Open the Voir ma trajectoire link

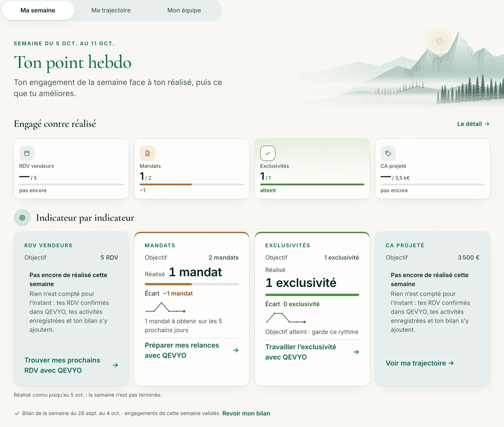pos(420,363)
